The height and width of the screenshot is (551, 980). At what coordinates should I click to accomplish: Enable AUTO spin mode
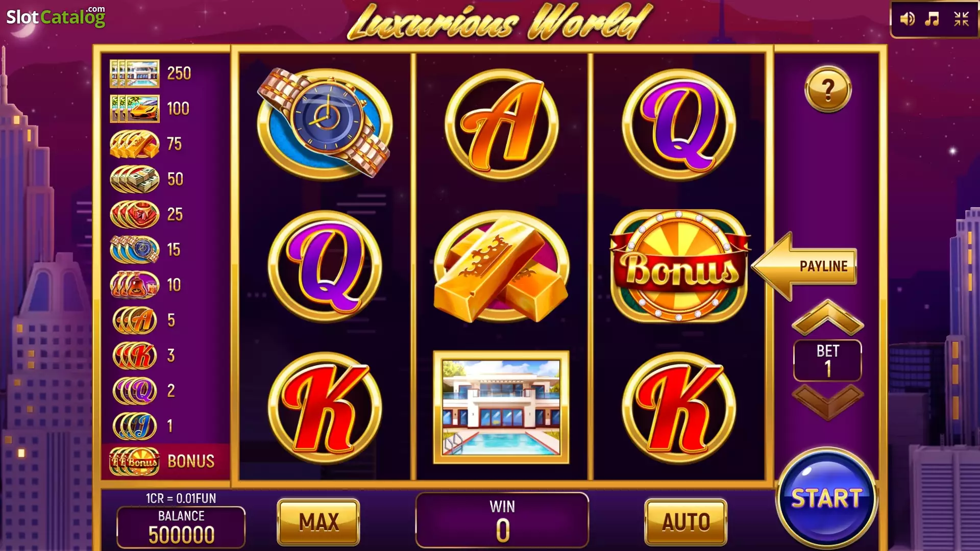686,522
